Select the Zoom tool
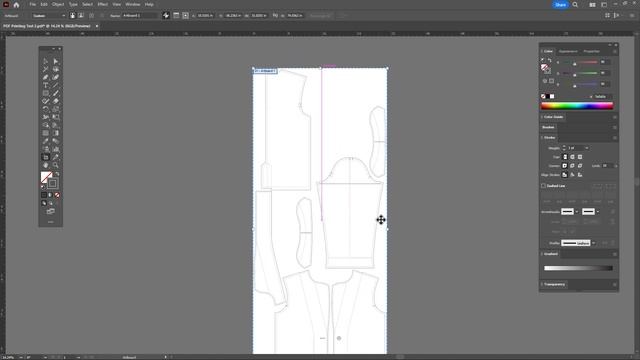The height and width of the screenshot is (360, 640). pos(56,165)
